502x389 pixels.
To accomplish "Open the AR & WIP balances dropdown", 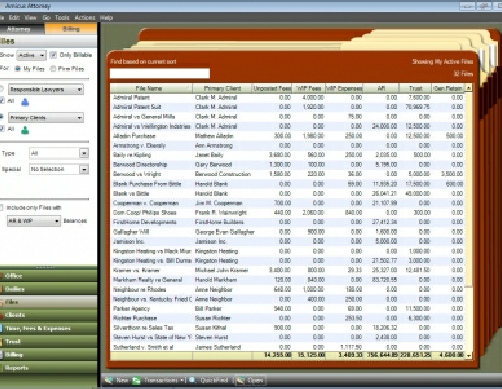I will [x=34, y=221].
